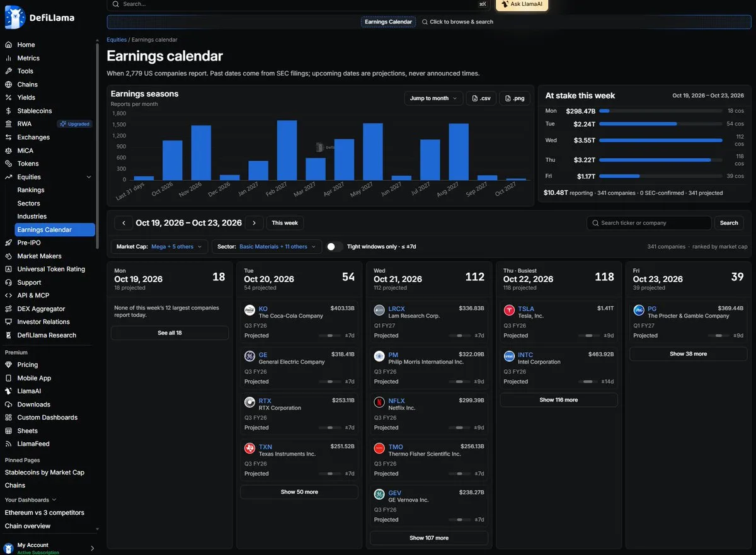Click the DefiLlama logo
The image size is (756, 555).
coord(39,18)
